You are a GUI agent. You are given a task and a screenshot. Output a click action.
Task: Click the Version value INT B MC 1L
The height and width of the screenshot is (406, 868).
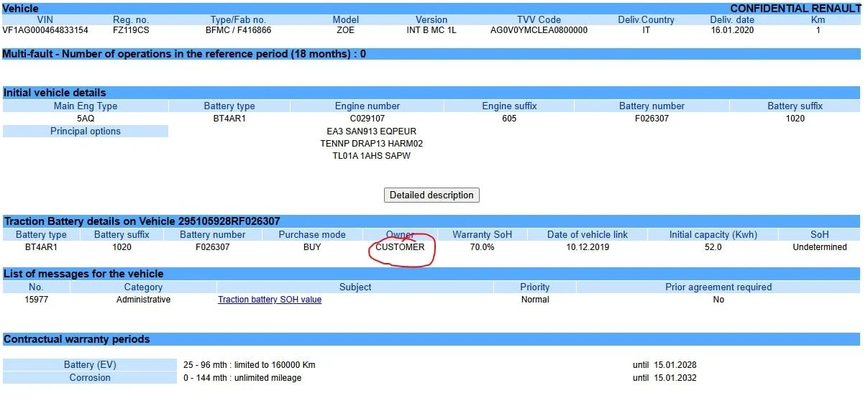431,30
